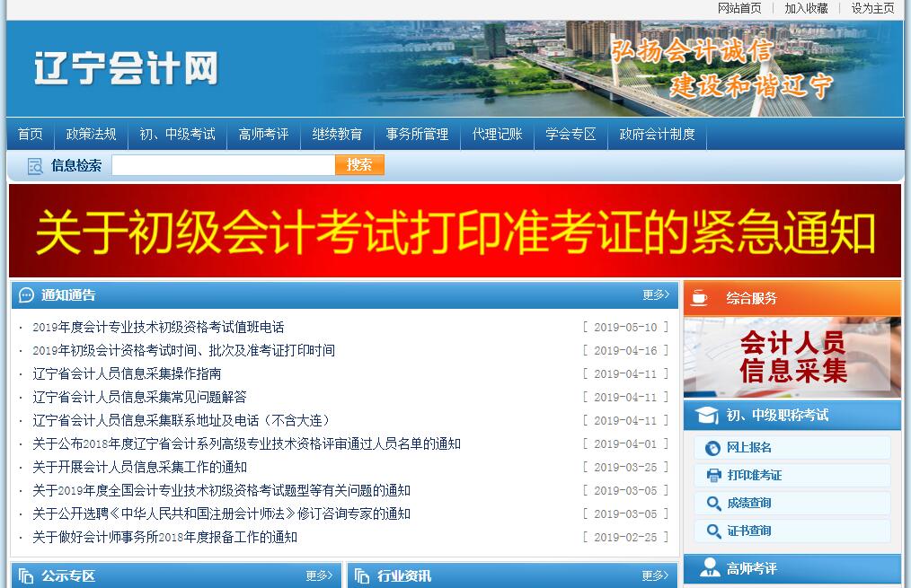Click the 综合服务 coffee cup icon
911x588 pixels.
(699, 297)
